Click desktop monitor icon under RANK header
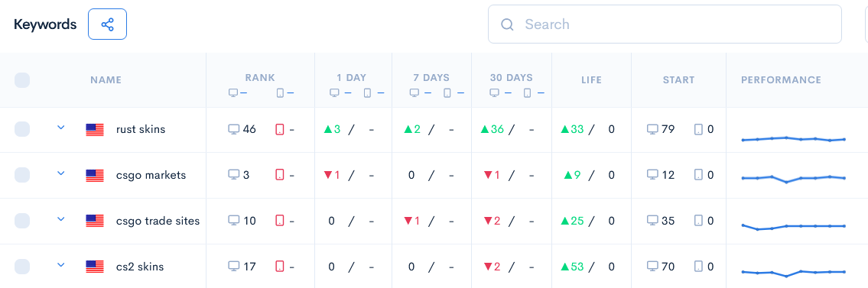Image resolution: width=868 pixels, height=288 pixels. [x=233, y=93]
